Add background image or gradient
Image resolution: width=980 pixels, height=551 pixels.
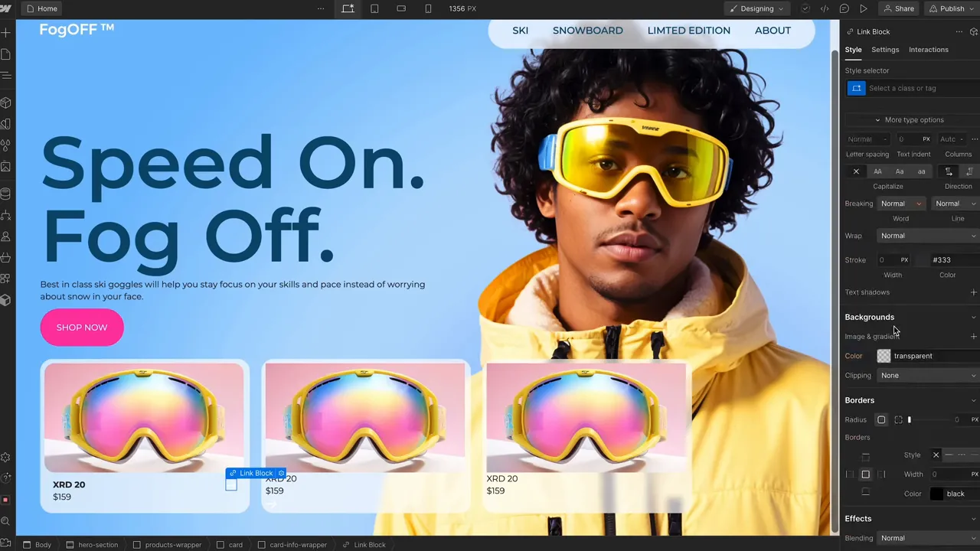point(973,337)
